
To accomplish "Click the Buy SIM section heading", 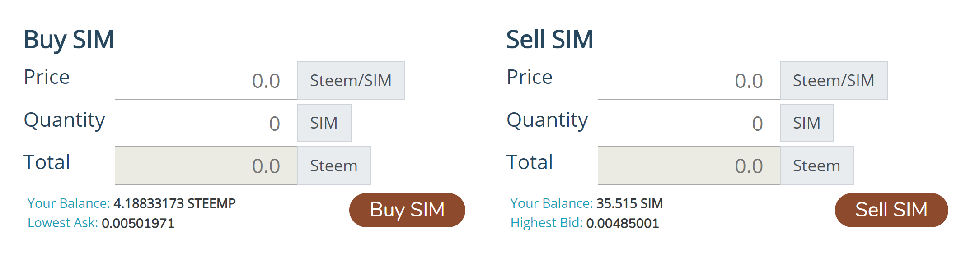I will 69,39.
